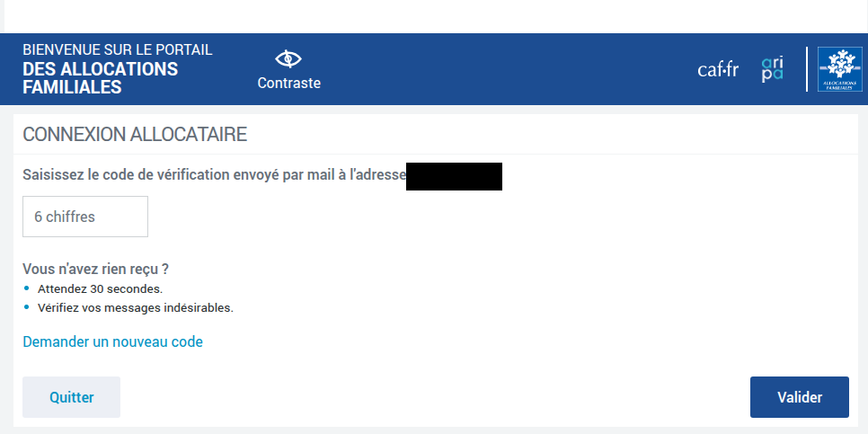Click the blue bullet before 'Attendez 30 secondes'
The height and width of the screenshot is (434, 868).
[x=27, y=288]
